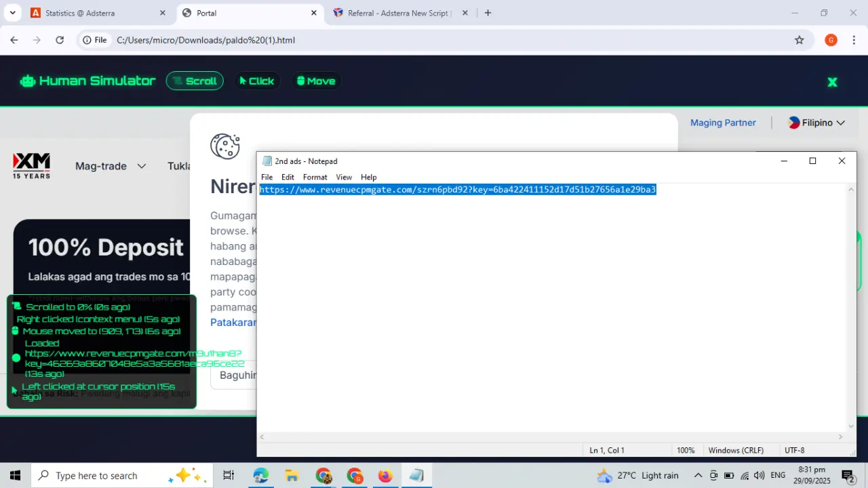Open the Notepad Edit menu
This screenshot has width=868, height=488.
[288, 177]
